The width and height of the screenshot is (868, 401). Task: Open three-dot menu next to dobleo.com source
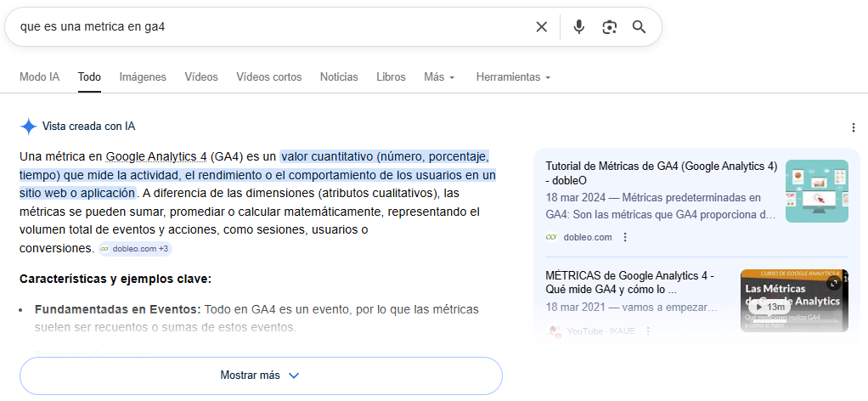point(625,237)
